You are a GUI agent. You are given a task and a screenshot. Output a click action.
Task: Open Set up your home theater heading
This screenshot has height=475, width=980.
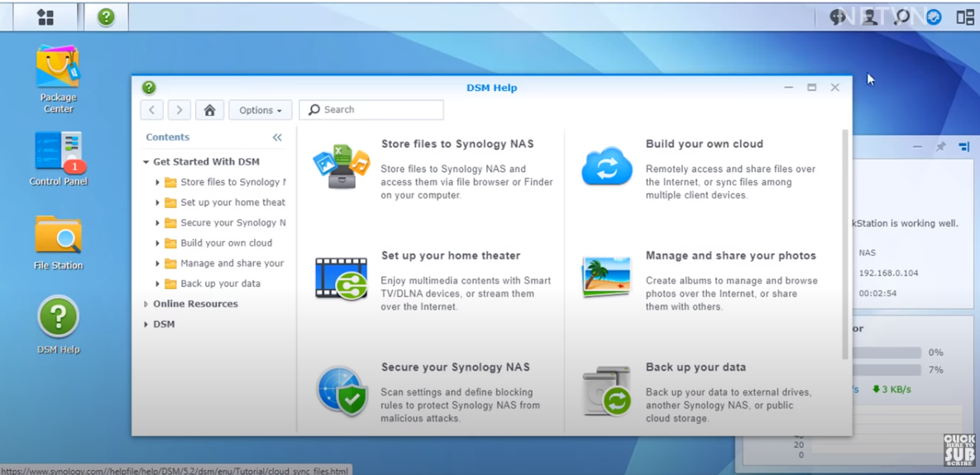pos(451,256)
